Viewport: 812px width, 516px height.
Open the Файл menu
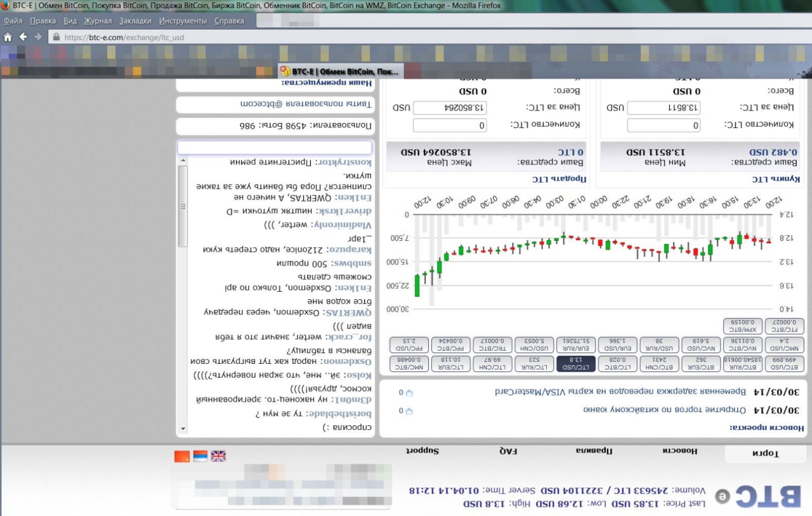coord(13,20)
